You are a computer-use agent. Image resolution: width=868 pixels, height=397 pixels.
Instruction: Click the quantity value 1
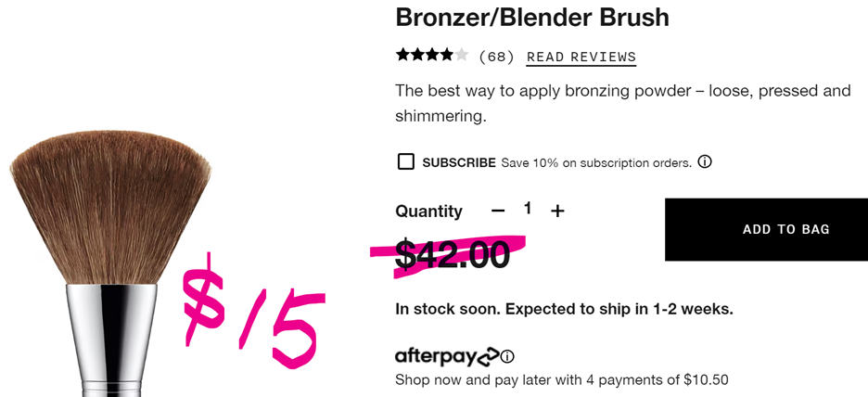coord(528,209)
